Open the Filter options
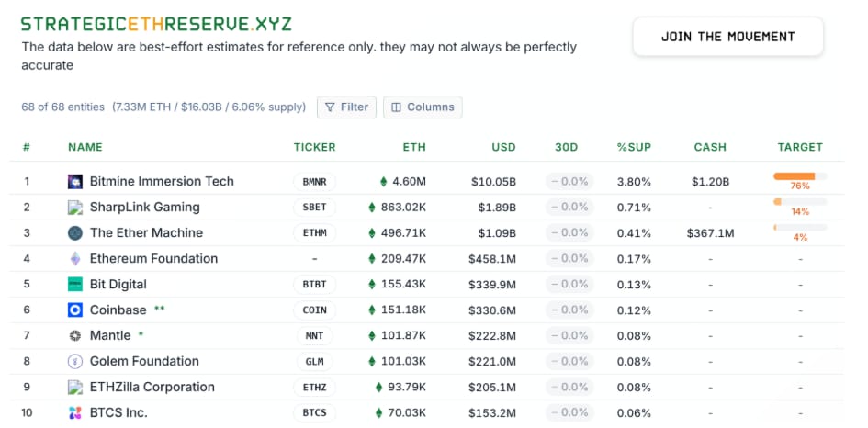868x428 pixels. pyautogui.click(x=345, y=107)
